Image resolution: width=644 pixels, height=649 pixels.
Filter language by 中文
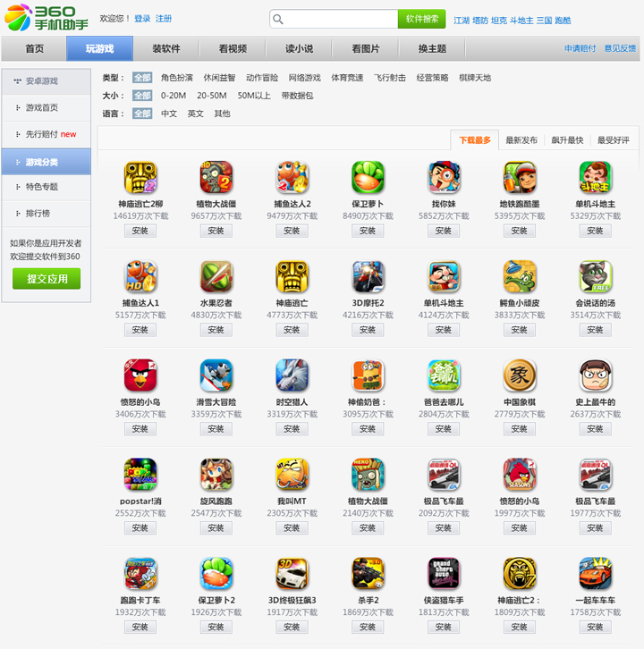click(169, 114)
